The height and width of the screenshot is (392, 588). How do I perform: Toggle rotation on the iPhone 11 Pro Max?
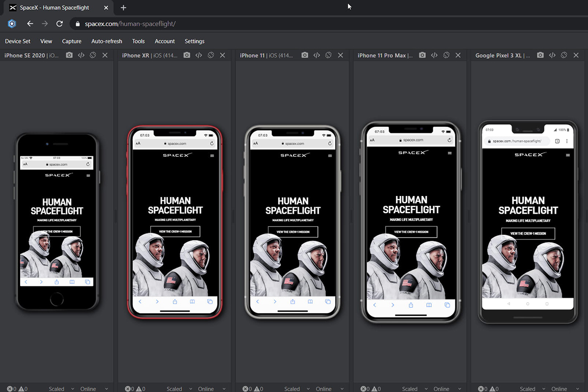pyautogui.click(x=446, y=55)
